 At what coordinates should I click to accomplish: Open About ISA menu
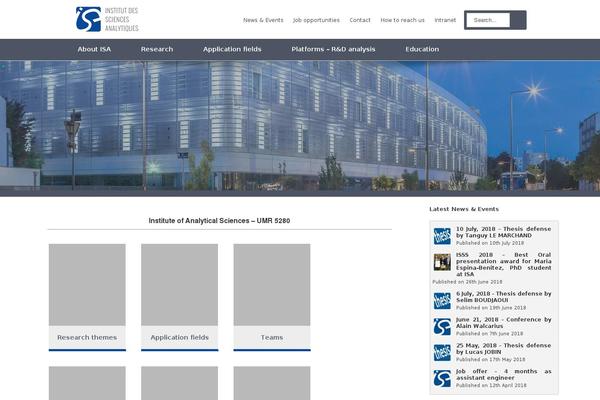coord(94,49)
